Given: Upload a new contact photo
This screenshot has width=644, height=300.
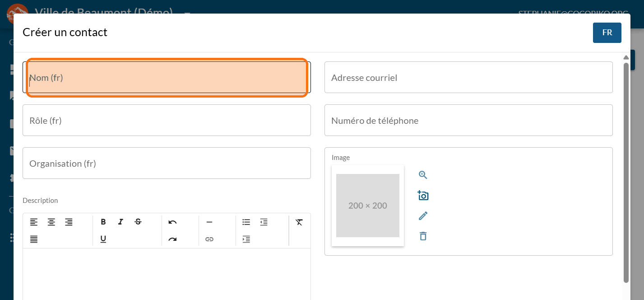Looking at the screenshot, I should (423, 196).
